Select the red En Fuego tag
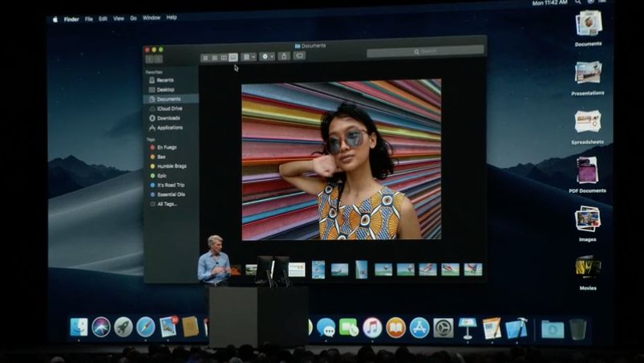 163,147
